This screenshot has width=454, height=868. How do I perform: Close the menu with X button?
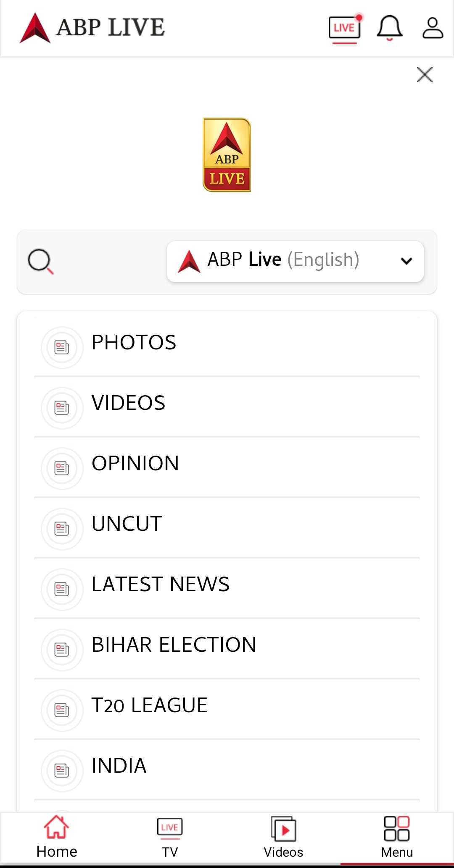(425, 75)
